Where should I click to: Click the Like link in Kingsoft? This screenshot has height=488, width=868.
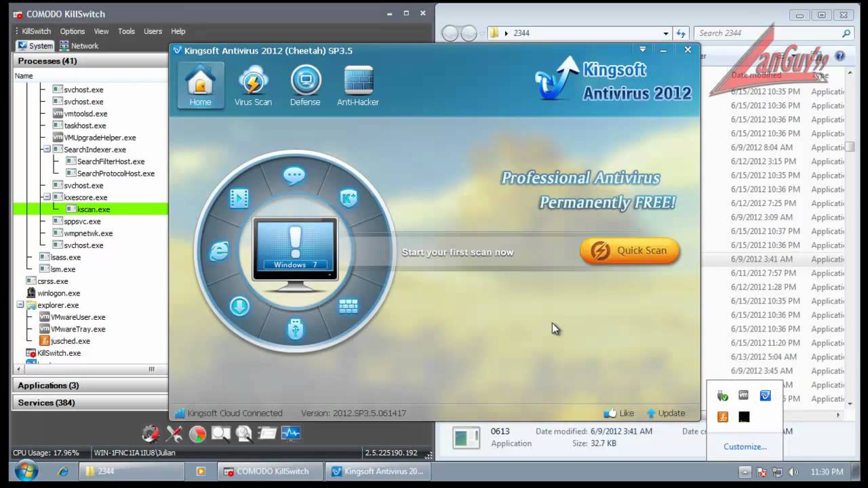click(619, 413)
